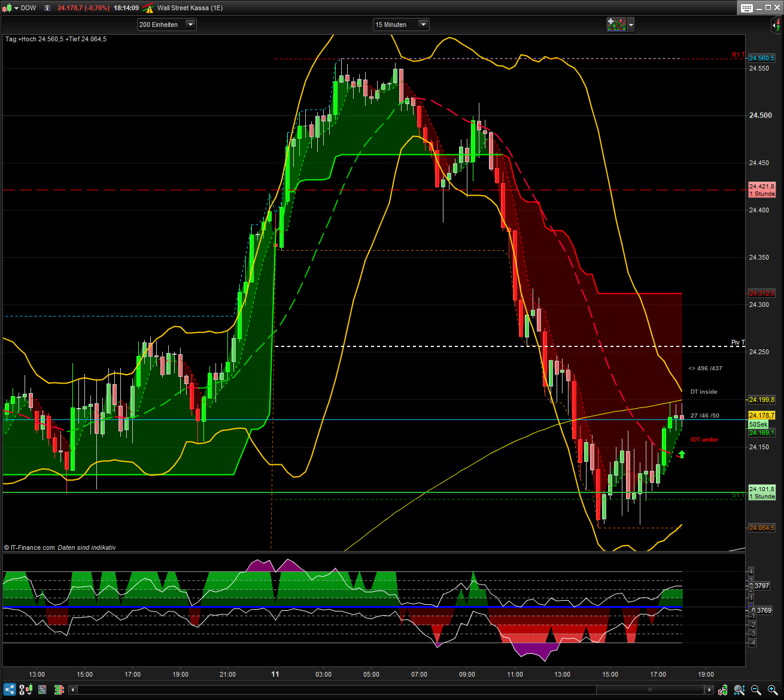Click the scrollbar right arrow
Viewport: 784px width, 700px height.
709,690
